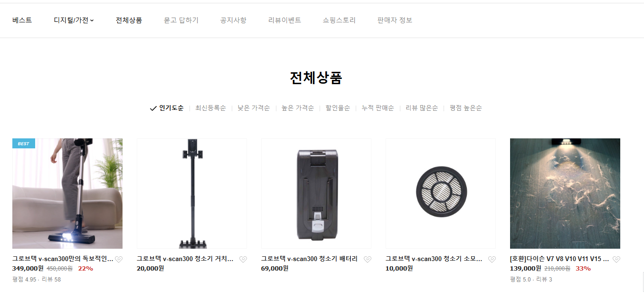644x301 pixels.
Task: Add v-scan300 vacuum to wishlist heart
Action: (119, 260)
